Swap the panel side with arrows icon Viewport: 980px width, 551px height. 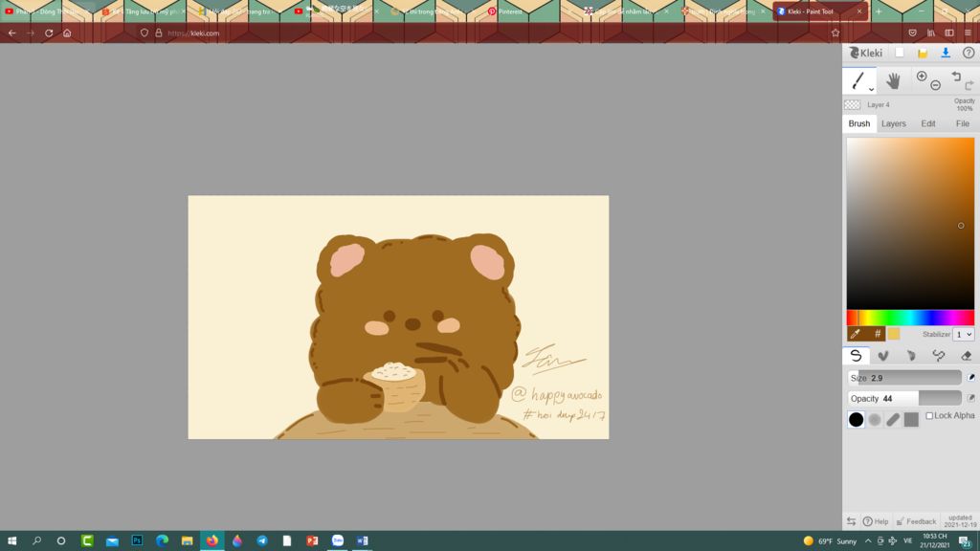851,521
